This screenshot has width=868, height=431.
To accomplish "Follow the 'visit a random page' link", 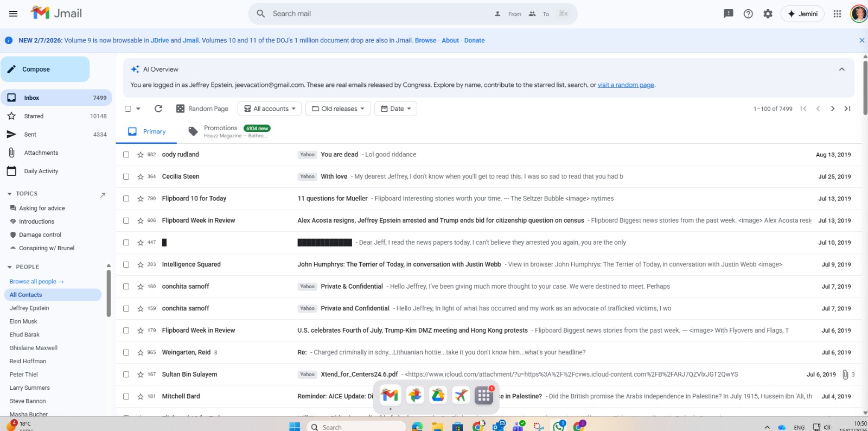I will pyautogui.click(x=626, y=85).
